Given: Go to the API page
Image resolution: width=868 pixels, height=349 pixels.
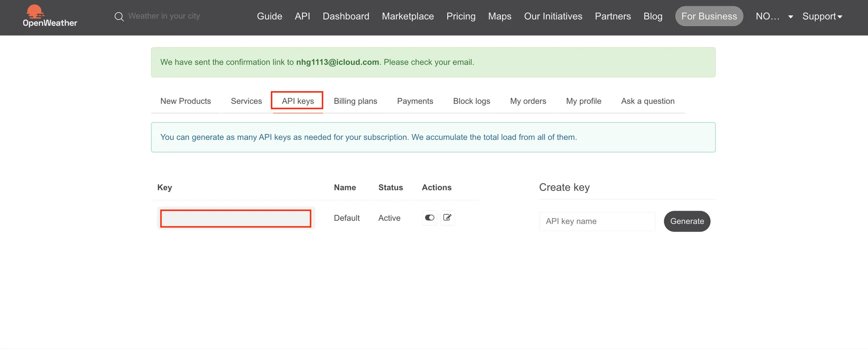Looking at the screenshot, I should click(303, 16).
